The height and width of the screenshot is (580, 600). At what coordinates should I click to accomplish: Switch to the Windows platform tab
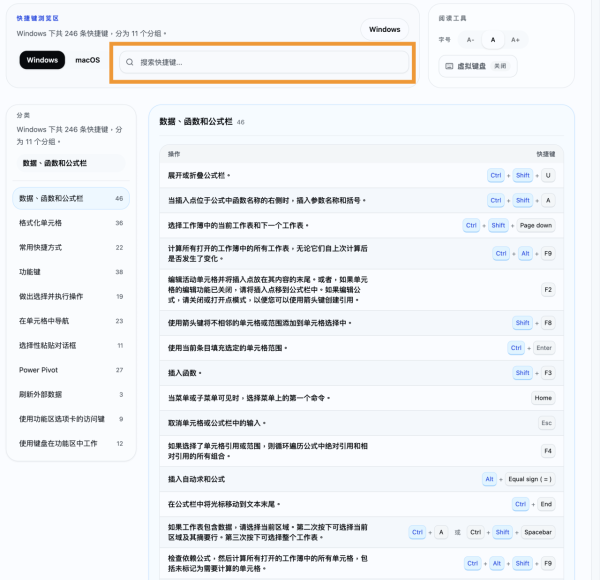click(x=42, y=60)
